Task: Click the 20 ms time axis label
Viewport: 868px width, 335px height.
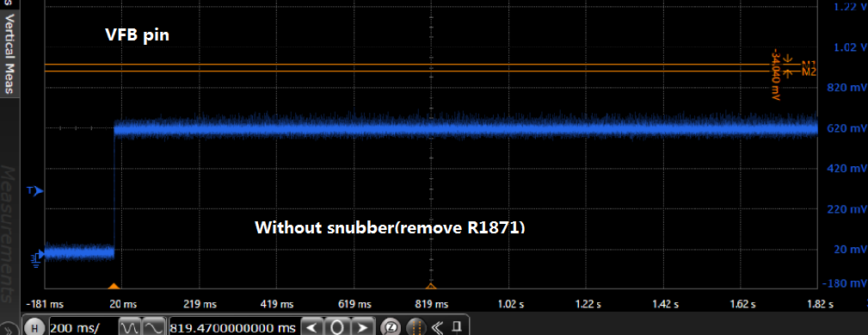Action: pyautogui.click(x=123, y=304)
